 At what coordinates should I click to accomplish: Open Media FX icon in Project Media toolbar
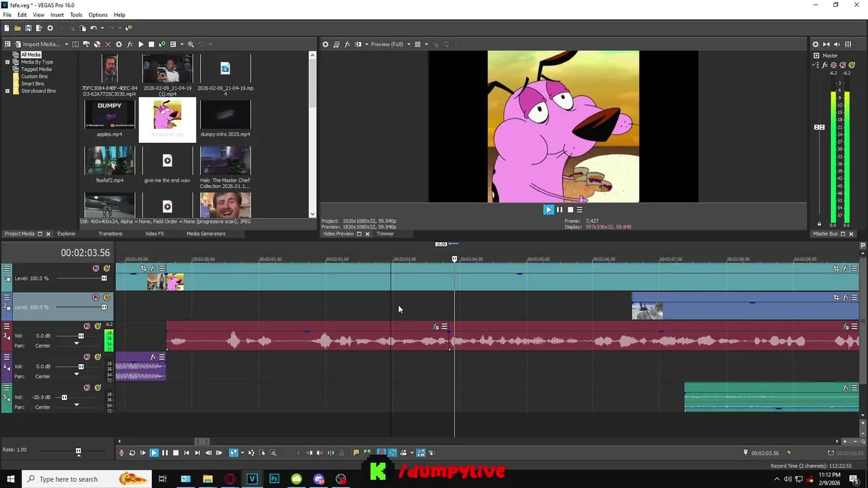click(130, 44)
